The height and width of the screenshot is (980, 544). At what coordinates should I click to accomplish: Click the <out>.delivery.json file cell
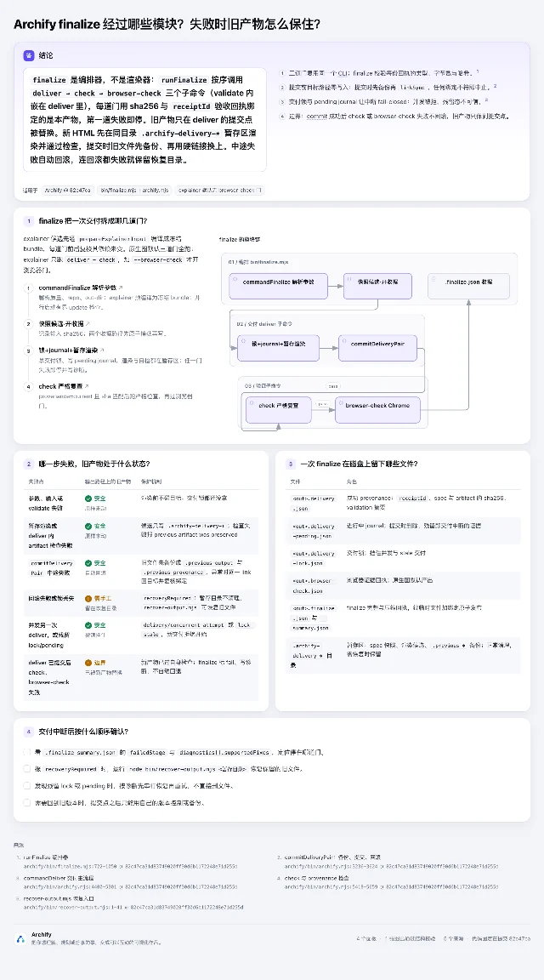[x=312, y=503]
